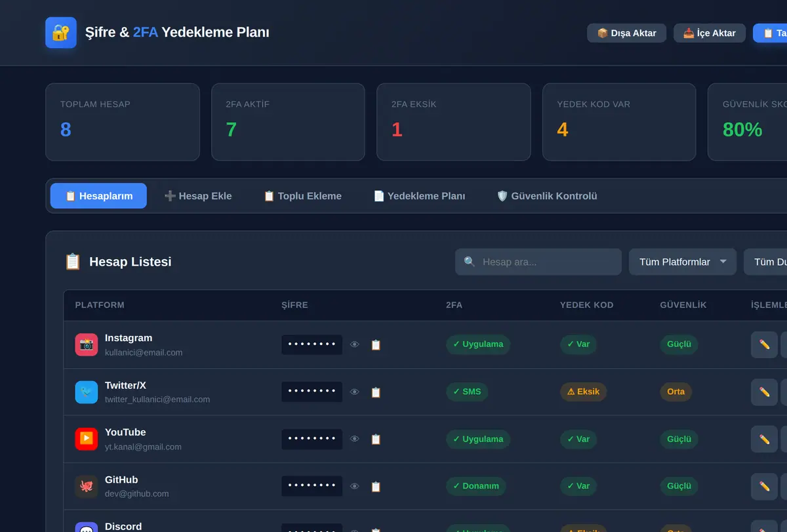Screen dimensions: 787x532
Task: Click the YEDEK KOD column header
Action: (586, 305)
